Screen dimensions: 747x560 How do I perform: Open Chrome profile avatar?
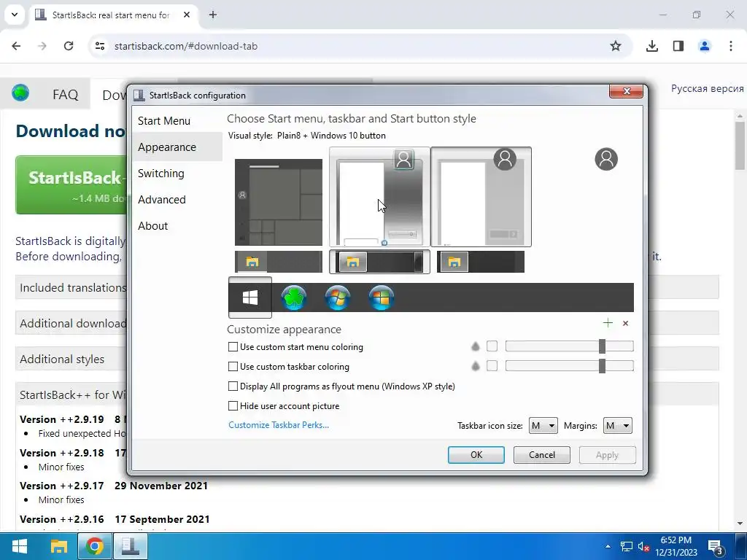coord(704,46)
